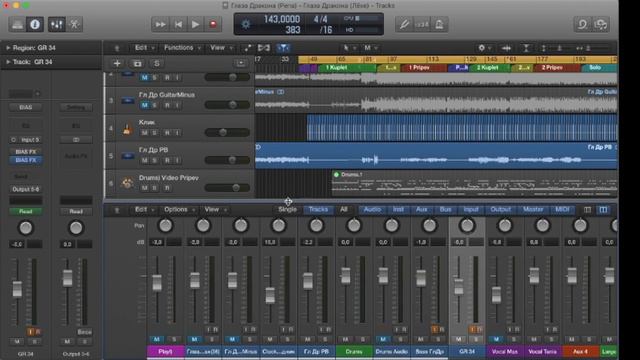Toggle the blue Catch Playhead button
Viewport: 640px width, 360px height.
point(283,48)
